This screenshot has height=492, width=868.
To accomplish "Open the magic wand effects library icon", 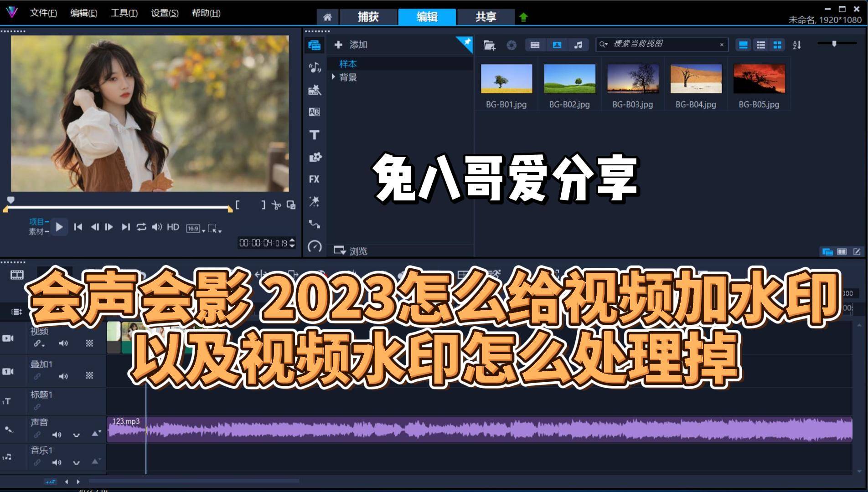I will click(314, 201).
